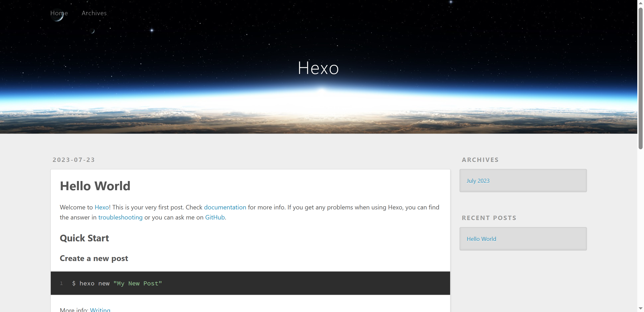The width and height of the screenshot is (644, 312).
Task: Go to Archives in top navigation
Action: (x=94, y=13)
